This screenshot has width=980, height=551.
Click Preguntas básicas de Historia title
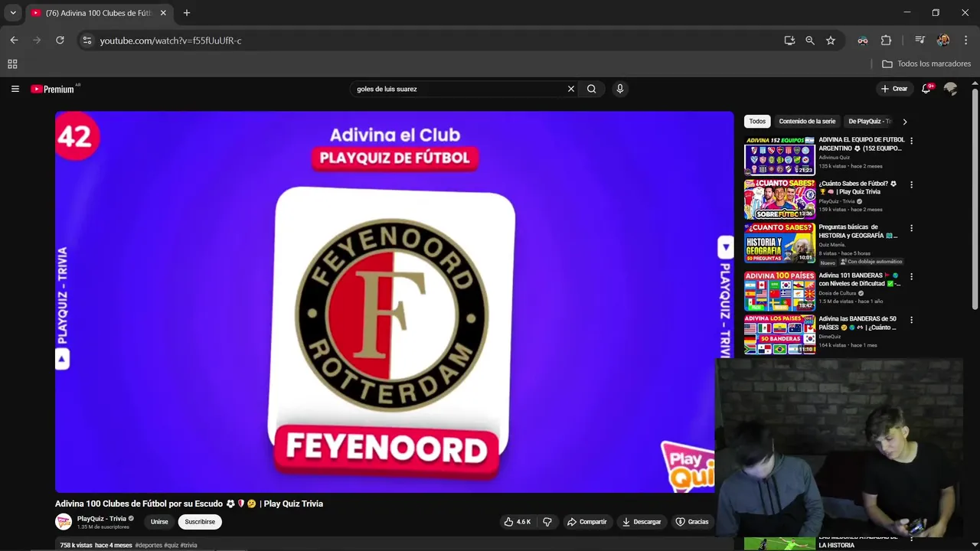pyautogui.click(x=857, y=231)
